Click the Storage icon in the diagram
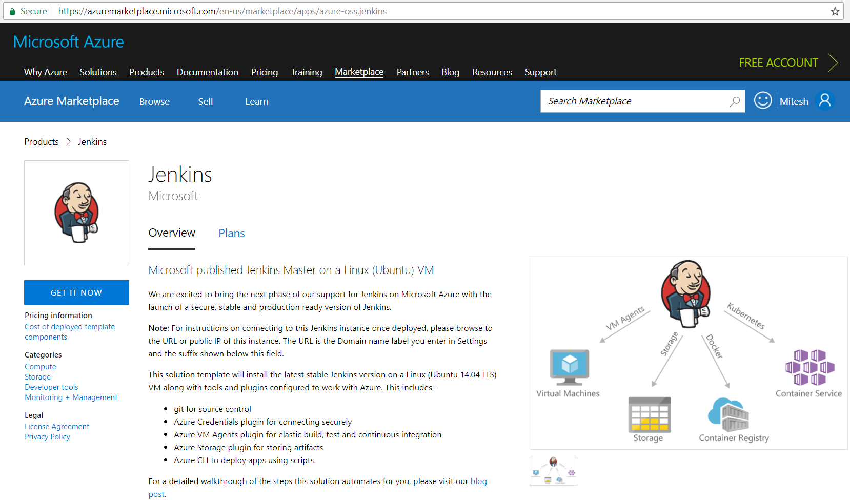850x504 pixels. click(x=650, y=415)
